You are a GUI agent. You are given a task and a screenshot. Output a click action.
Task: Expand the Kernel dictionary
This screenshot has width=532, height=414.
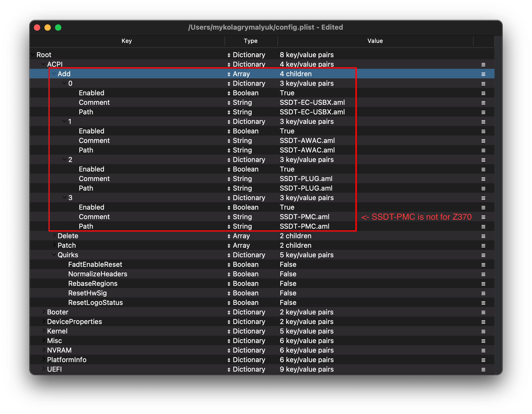click(x=44, y=331)
